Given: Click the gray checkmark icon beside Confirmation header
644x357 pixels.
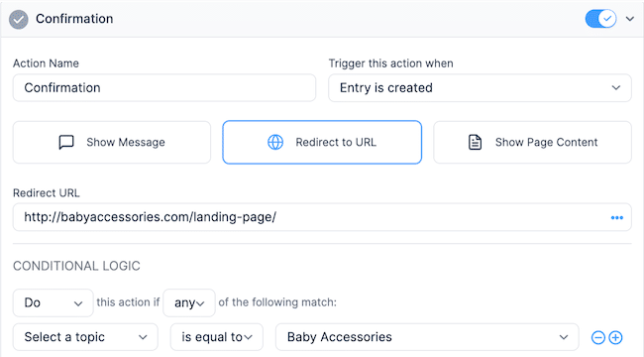Looking at the screenshot, I should pos(19,19).
